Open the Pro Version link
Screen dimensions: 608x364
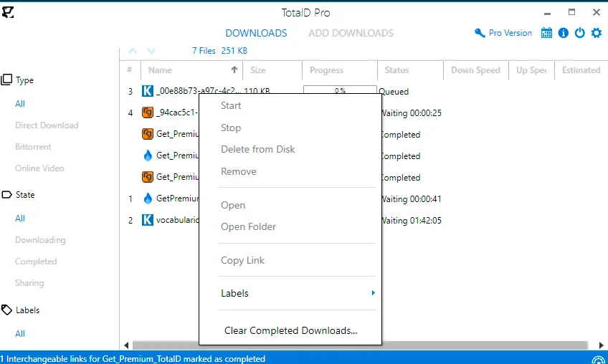click(x=510, y=33)
